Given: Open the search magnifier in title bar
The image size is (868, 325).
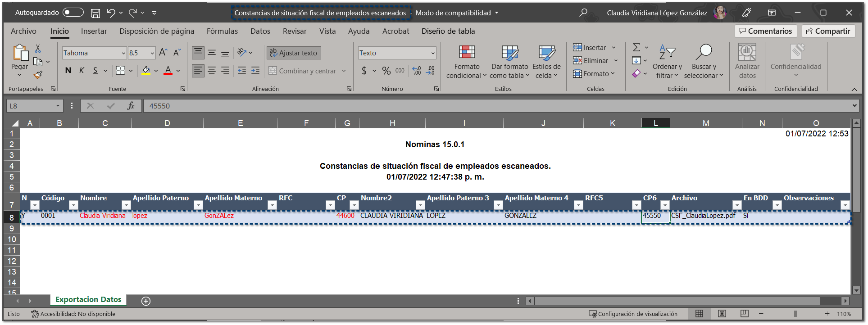Looking at the screenshot, I should coord(583,13).
